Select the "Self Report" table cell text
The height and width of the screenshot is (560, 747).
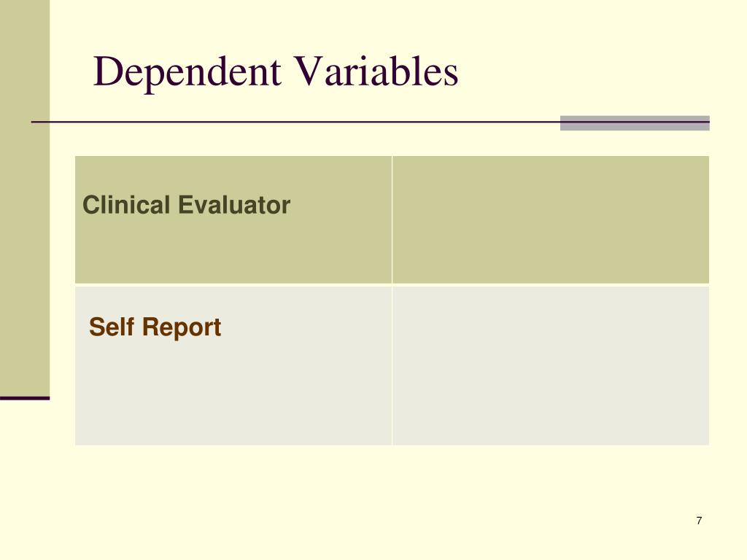click(x=155, y=327)
